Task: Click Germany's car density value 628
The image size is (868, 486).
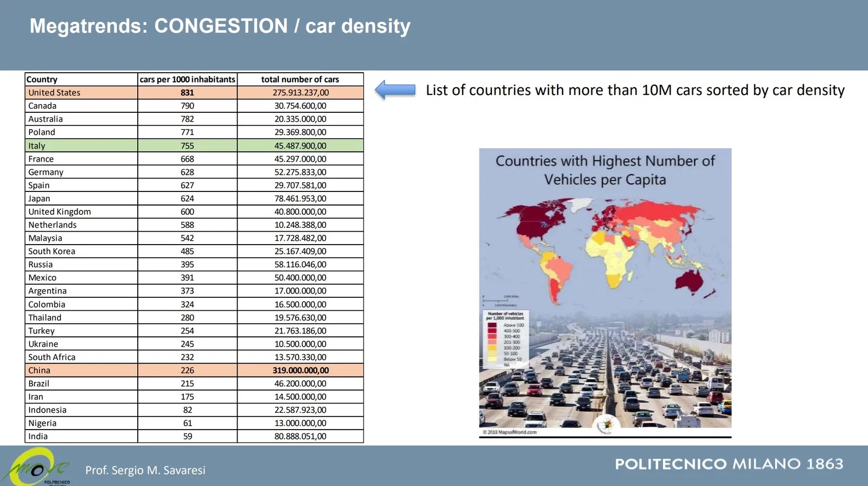Action: pyautogui.click(x=187, y=172)
